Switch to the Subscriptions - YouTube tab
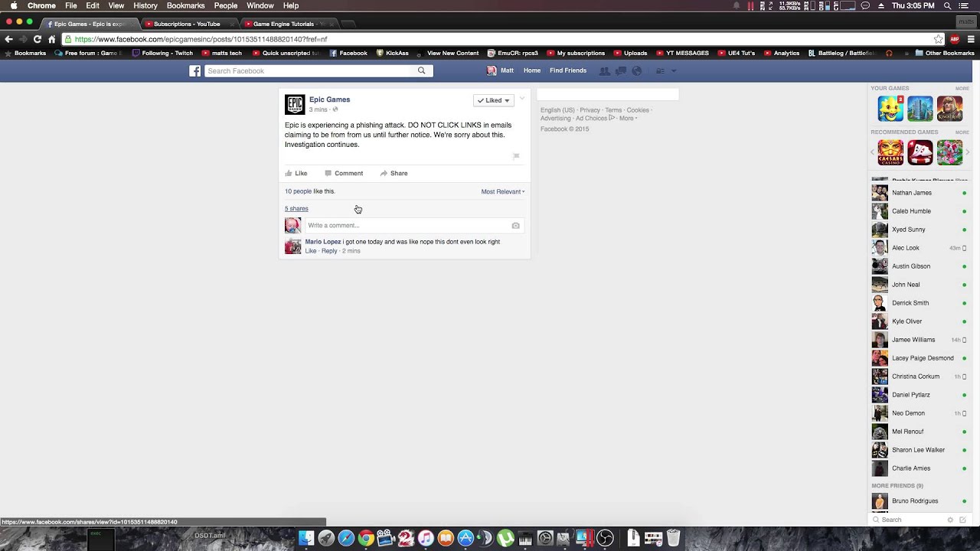The height and width of the screenshot is (551, 980). coord(187,24)
